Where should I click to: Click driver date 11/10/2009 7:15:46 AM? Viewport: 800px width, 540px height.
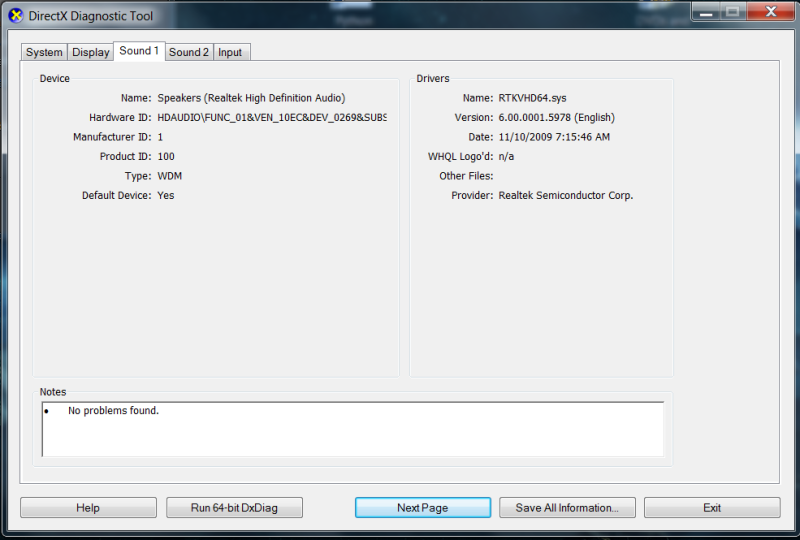tap(554, 137)
